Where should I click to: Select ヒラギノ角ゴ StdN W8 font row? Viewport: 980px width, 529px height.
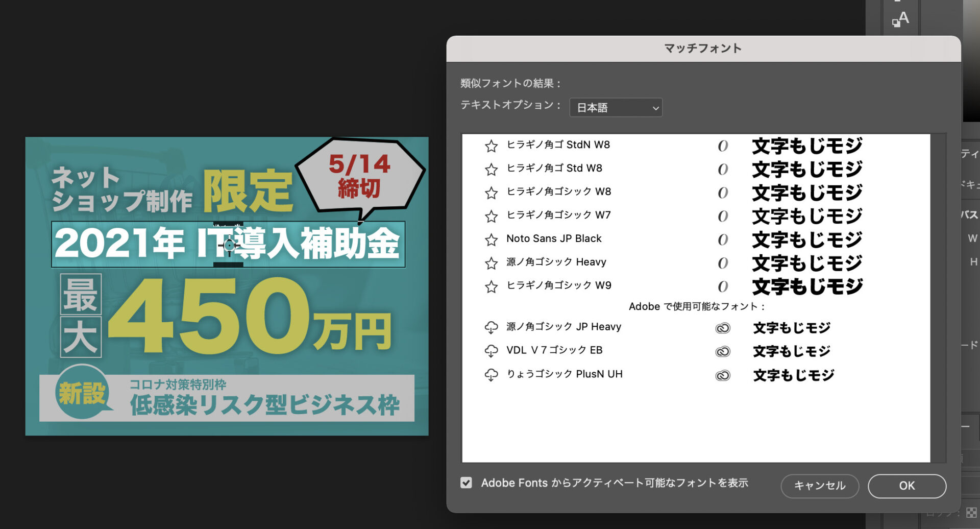[x=696, y=146]
